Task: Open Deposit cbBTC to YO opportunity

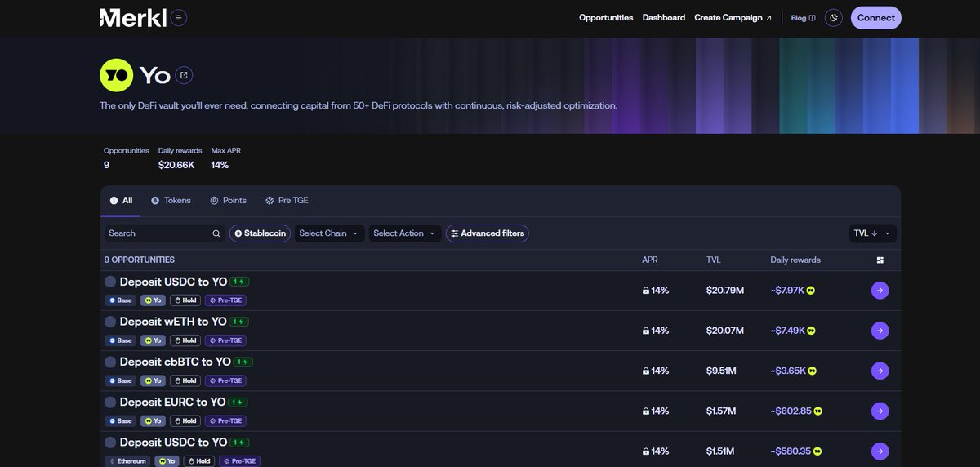Action: coord(175,362)
